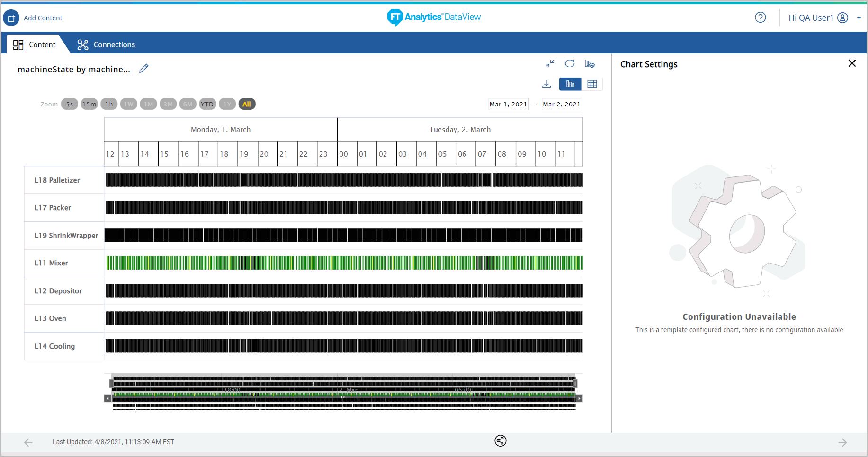Viewport: 868px width, 457px height.
Task: Refresh the chart data
Action: pos(570,63)
